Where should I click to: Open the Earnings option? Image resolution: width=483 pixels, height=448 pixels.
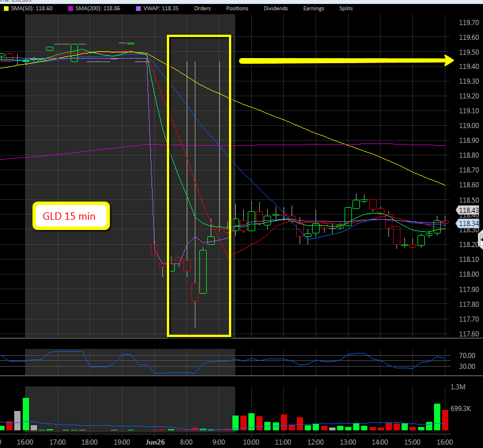[x=313, y=9]
